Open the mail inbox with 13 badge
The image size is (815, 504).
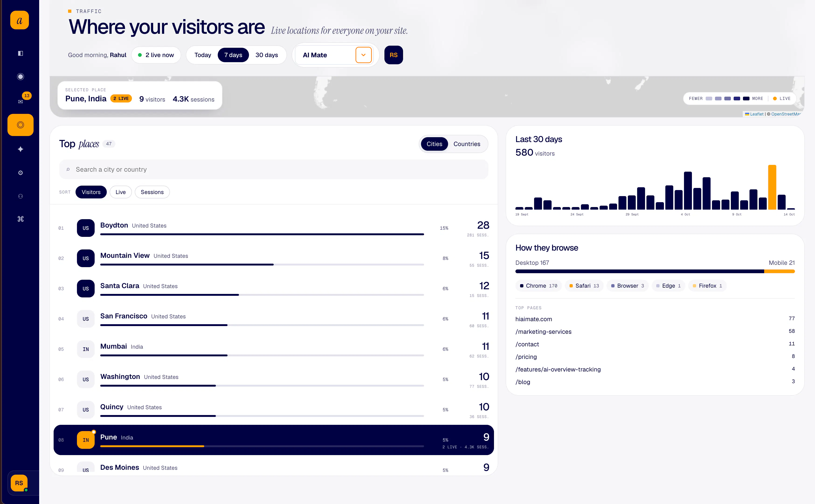pos(20,101)
